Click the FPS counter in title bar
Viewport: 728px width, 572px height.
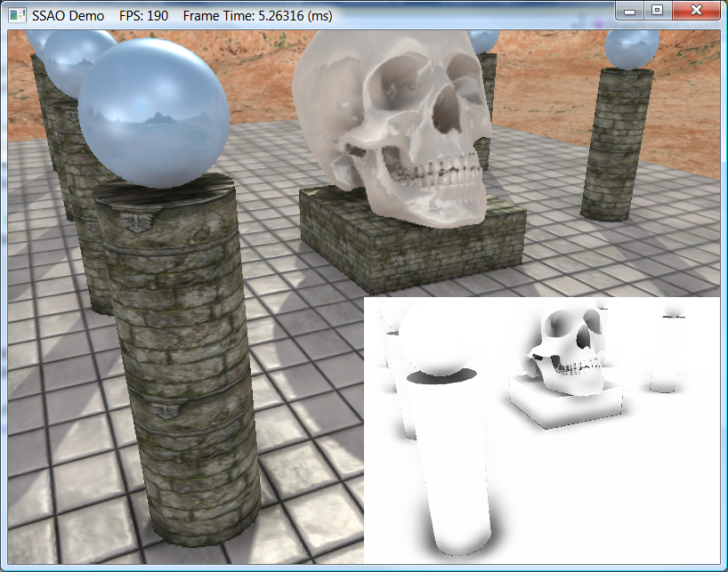point(144,16)
